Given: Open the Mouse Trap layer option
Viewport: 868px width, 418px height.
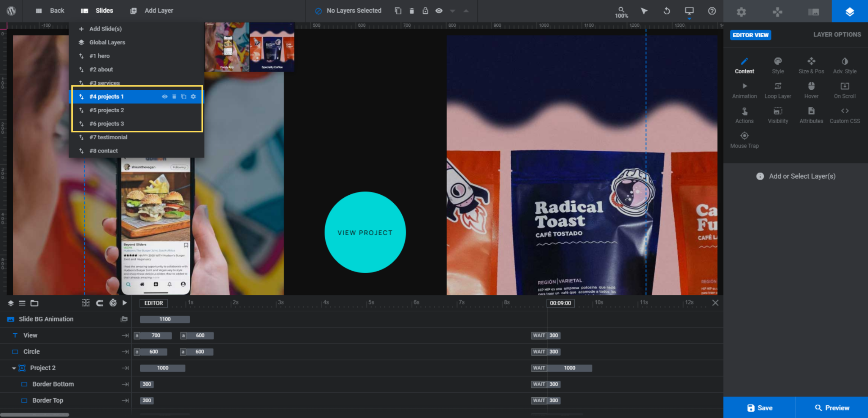Looking at the screenshot, I should click(744, 140).
